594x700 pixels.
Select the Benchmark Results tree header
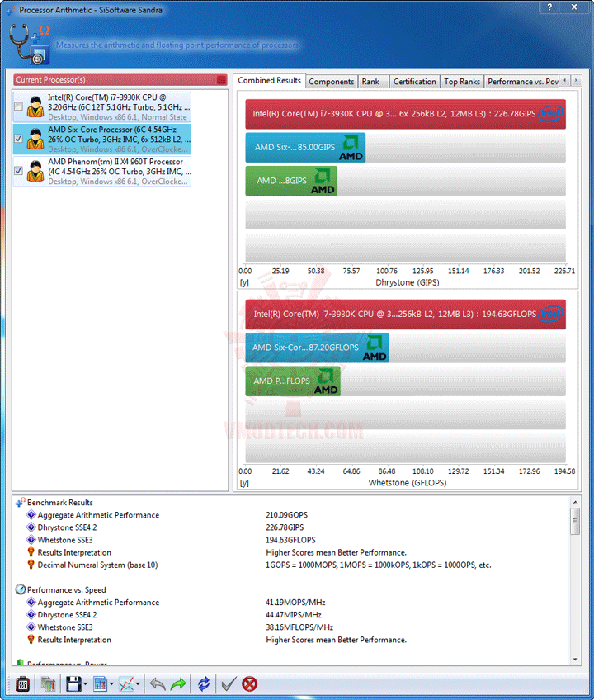coord(59,503)
